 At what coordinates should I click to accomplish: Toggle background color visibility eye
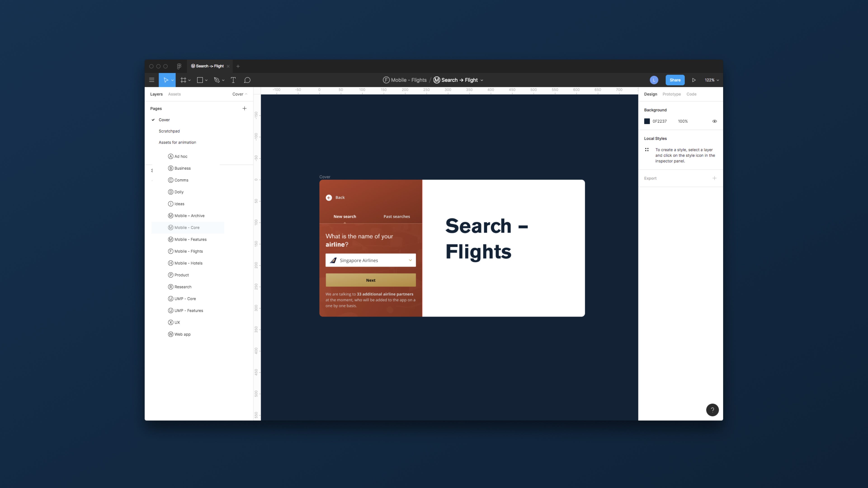coord(714,121)
